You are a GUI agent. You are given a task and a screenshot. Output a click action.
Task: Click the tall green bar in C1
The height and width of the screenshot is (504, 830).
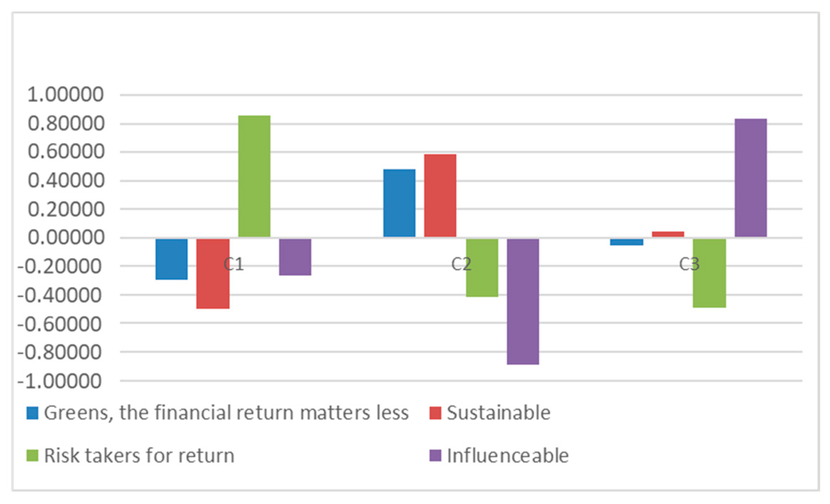[254, 176]
